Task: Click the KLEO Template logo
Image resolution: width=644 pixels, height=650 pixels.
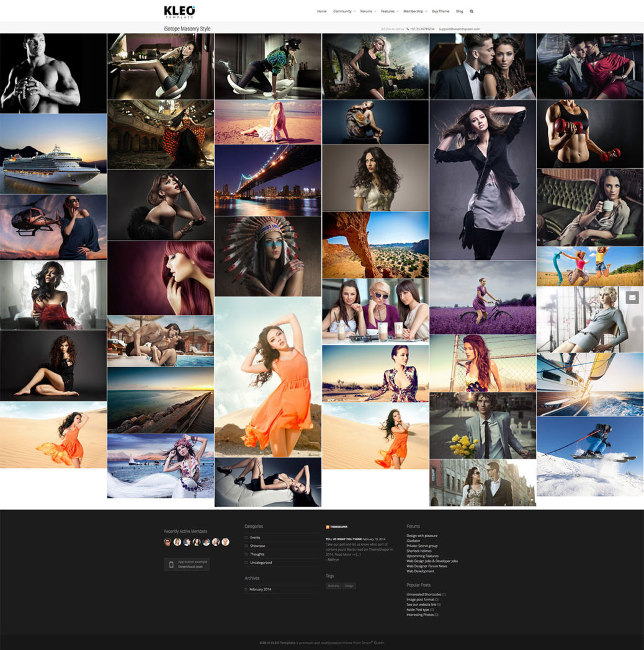Action: [179, 11]
